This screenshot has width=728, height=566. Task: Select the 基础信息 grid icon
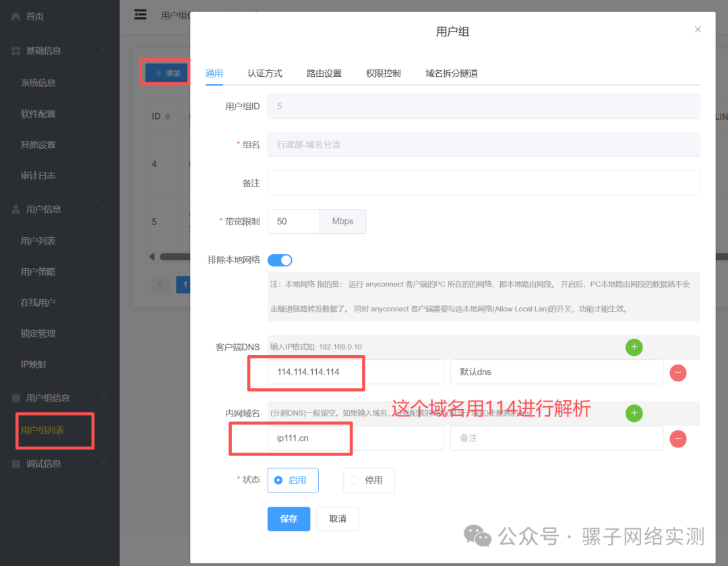click(x=15, y=51)
